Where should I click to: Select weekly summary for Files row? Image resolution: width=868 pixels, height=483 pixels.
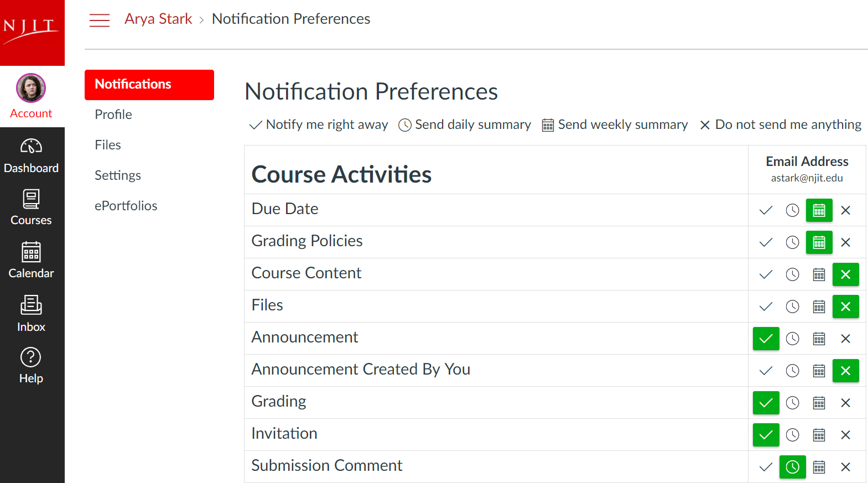click(x=819, y=307)
